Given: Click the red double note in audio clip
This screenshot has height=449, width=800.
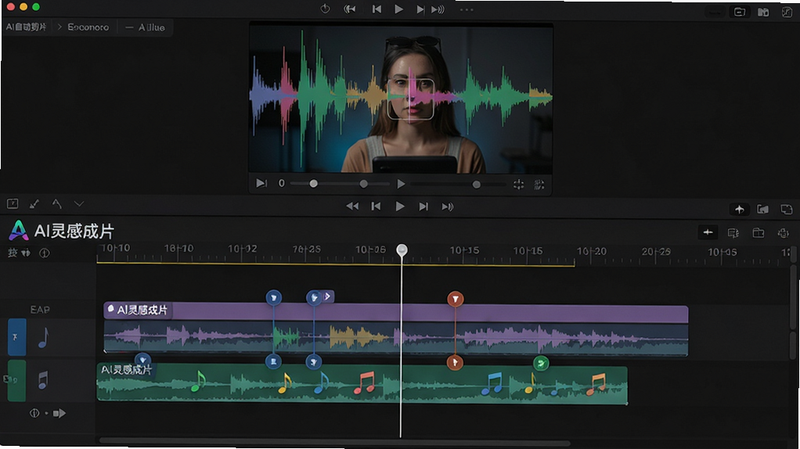Looking at the screenshot, I should point(364,383).
